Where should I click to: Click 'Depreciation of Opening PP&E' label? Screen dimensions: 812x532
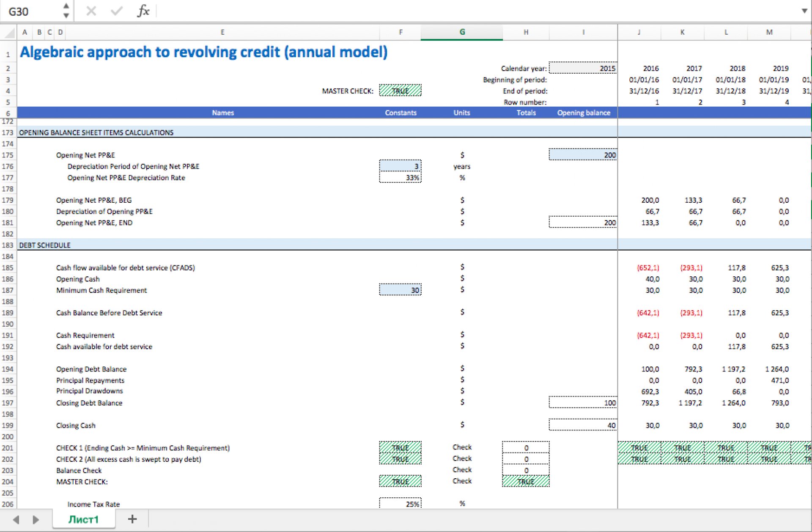(104, 211)
